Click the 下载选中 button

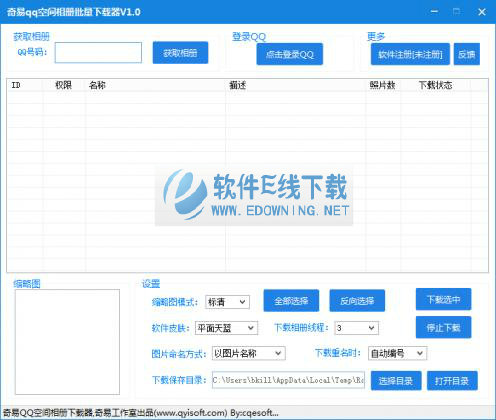coord(443,299)
